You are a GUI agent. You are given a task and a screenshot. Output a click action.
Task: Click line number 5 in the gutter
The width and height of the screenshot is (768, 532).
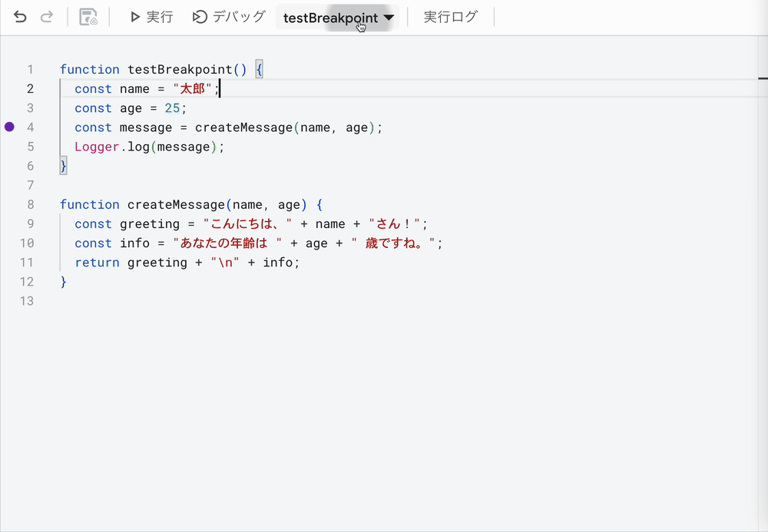[x=31, y=147]
